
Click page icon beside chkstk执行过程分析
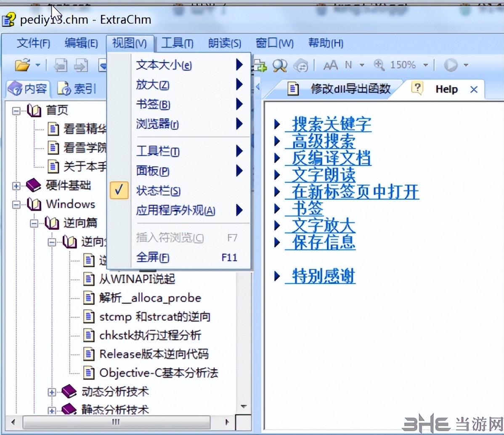[x=89, y=335]
